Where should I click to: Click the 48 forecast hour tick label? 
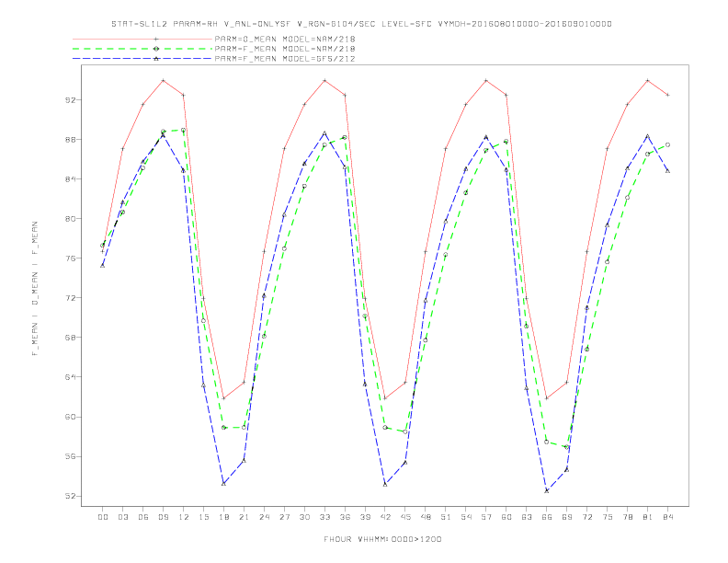426,517
